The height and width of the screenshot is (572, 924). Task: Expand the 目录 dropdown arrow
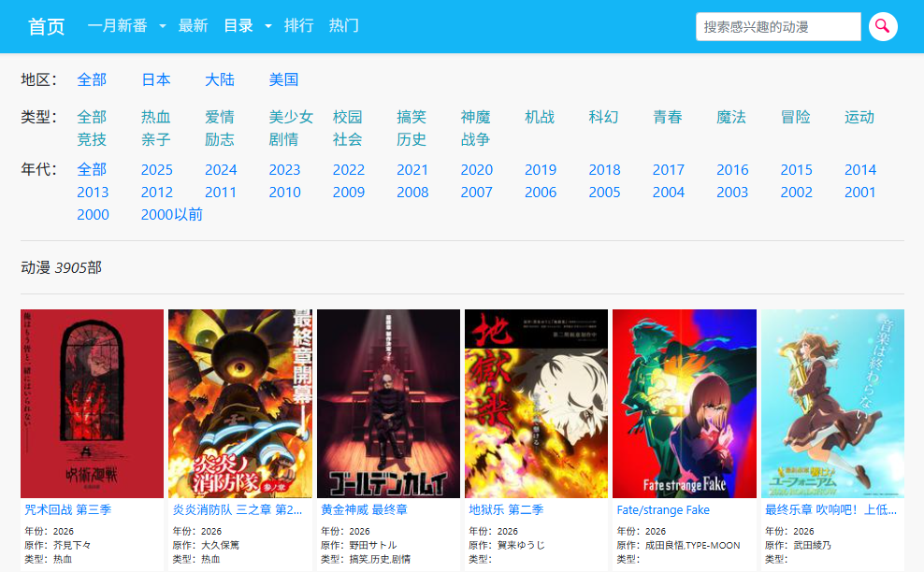[x=268, y=26]
